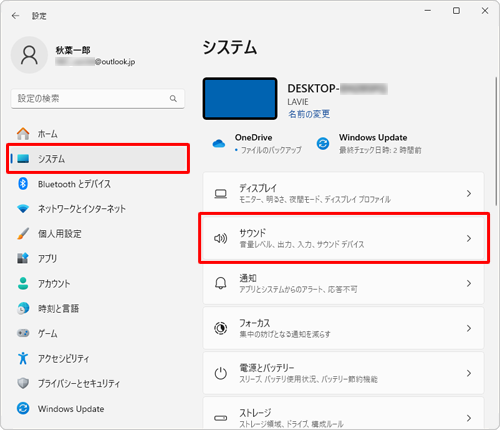Viewport: 500px width, 430px height.
Task: Click the 時刻と言語 globe clock icon
Action: [23, 308]
